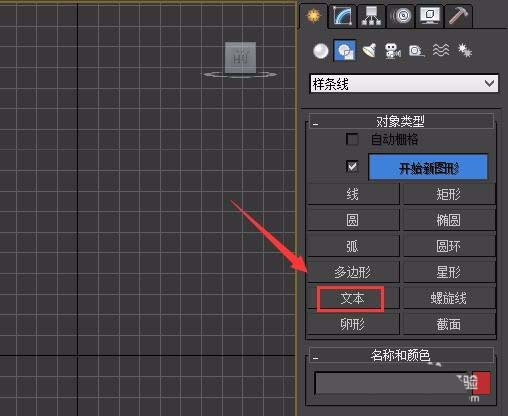The width and height of the screenshot is (508, 416).
Task: Open the Utilities hammer tab
Action: pos(458,16)
